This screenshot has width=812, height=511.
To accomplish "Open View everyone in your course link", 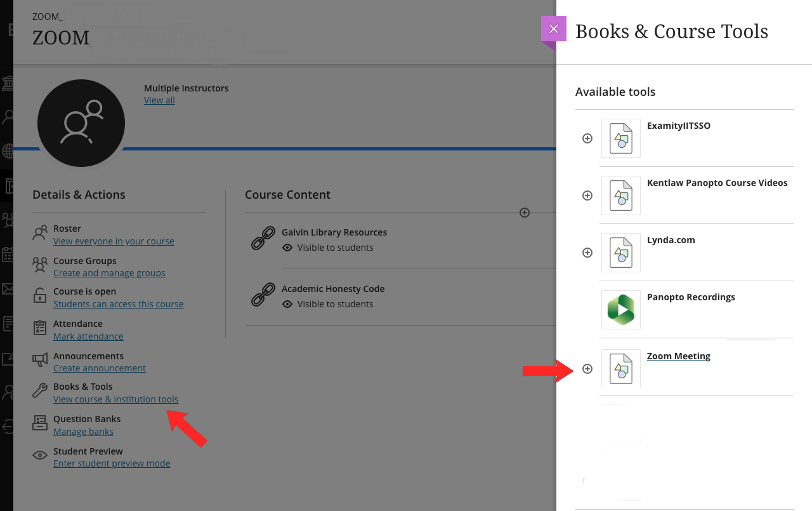I will (x=114, y=241).
